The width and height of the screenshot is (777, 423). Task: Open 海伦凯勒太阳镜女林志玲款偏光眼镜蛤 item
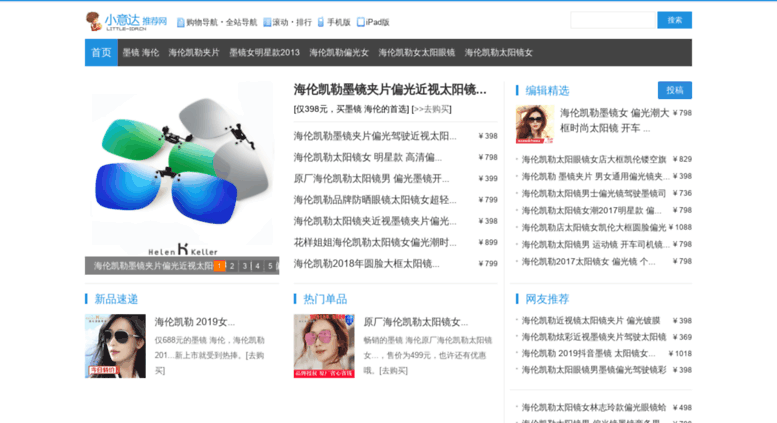tap(594, 407)
